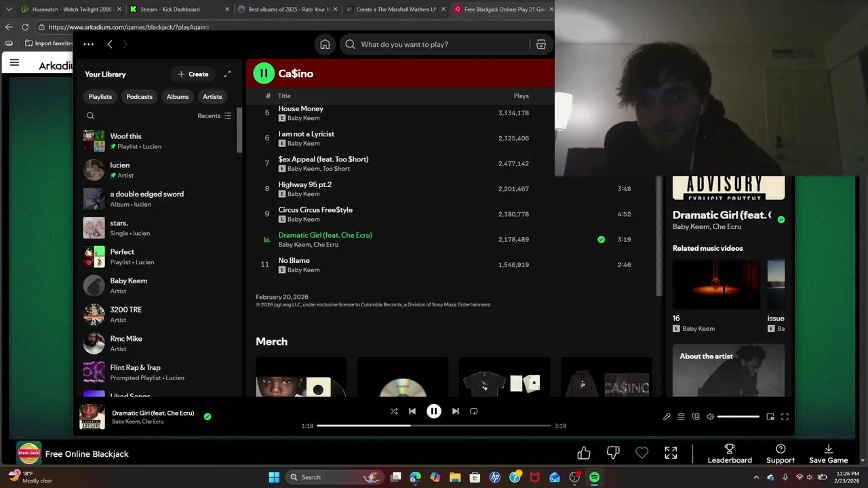Go back in Spotify navigation
Viewport: 868px width, 488px height.
click(110, 44)
